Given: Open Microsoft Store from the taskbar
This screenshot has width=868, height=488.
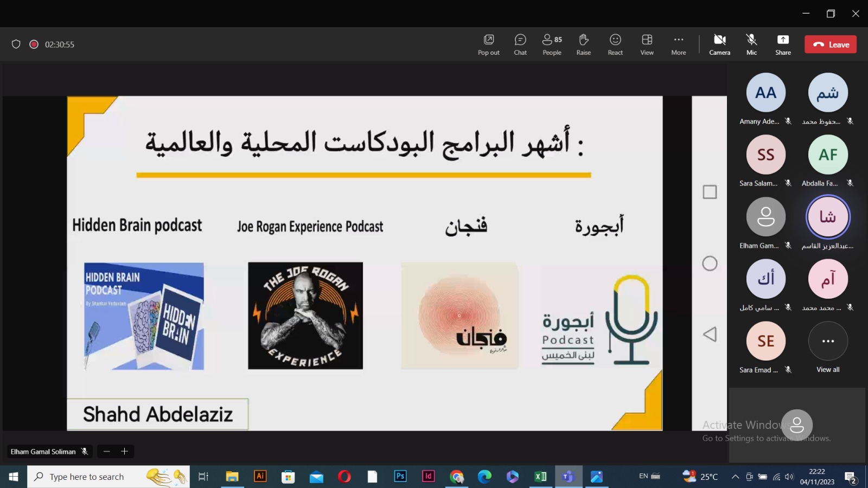Looking at the screenshot, I should 288,477.
